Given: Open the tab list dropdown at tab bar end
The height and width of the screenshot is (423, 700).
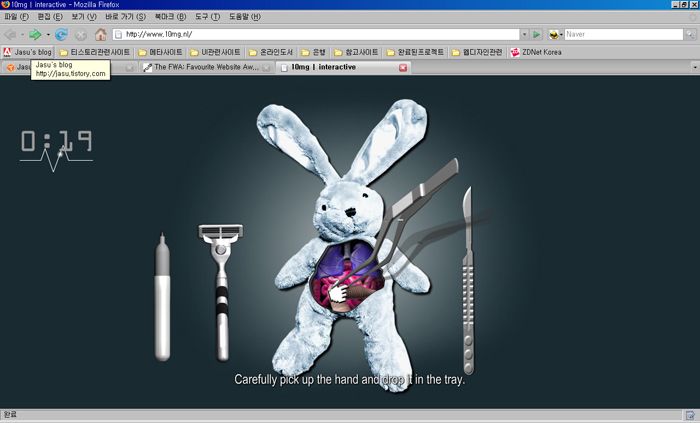Looking at the screenshot, I should [695, 67].
